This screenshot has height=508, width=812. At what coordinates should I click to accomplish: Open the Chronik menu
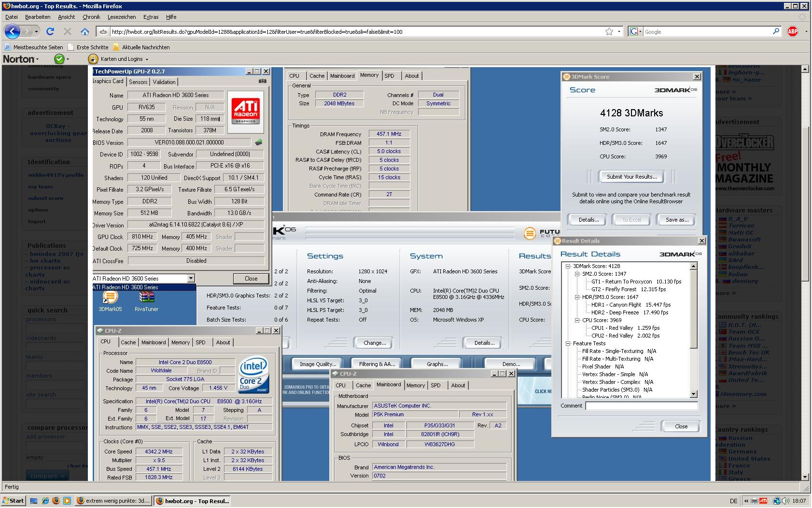pyautogui.click(x=91, y=17)
